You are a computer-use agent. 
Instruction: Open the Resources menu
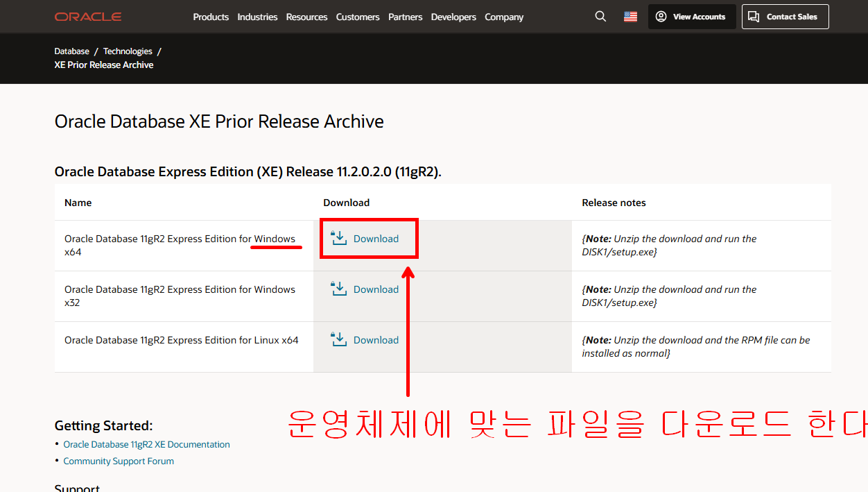306,17
